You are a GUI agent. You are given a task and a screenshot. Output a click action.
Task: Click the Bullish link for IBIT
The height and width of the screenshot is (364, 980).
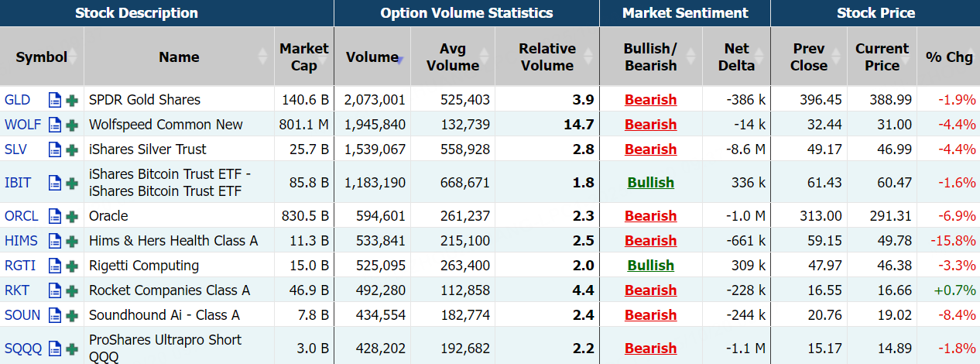[650, 183]
